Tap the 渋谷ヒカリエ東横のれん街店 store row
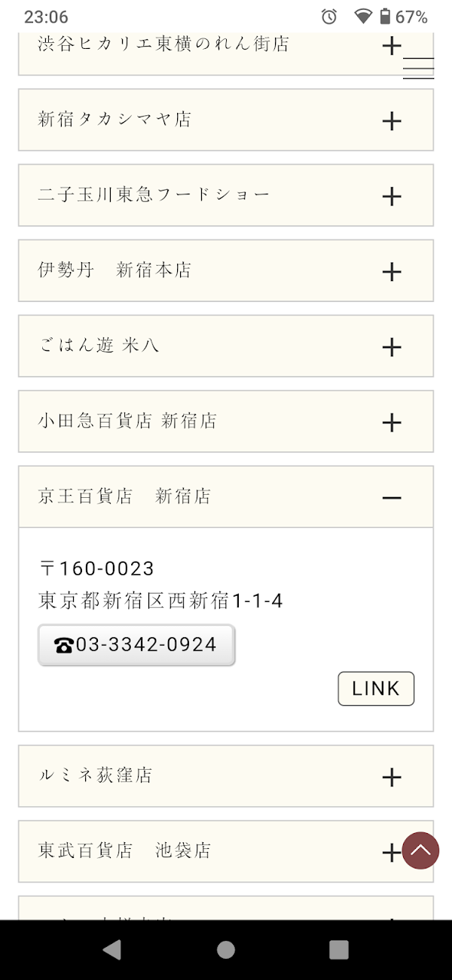452x980 pixels. click(163, 45)
